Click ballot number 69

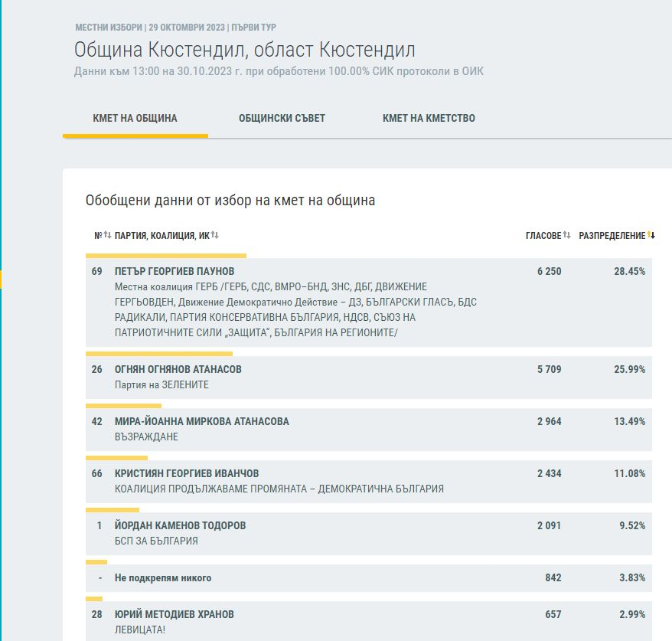tap(97, 271)
